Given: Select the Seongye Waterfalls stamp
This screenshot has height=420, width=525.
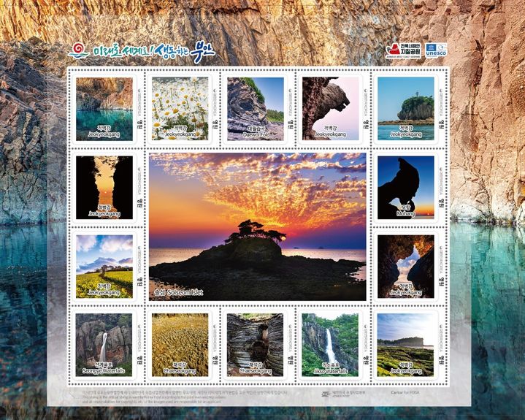Looking at the screenshot, I should tap(104, 345).
